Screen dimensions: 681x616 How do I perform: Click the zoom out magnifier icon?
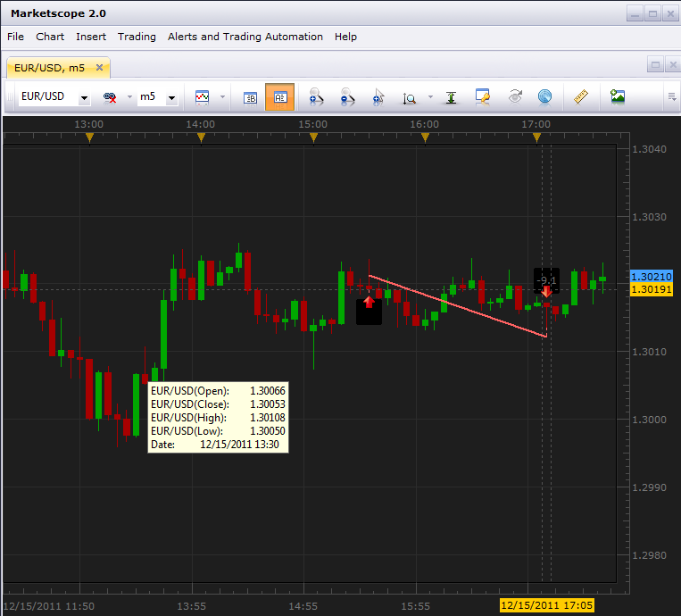coord(347,96)
